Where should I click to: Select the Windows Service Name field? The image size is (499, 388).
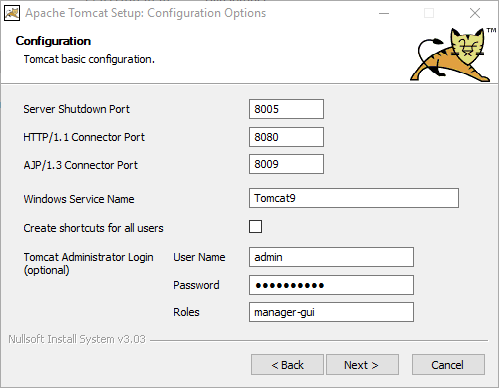[354, 198]
